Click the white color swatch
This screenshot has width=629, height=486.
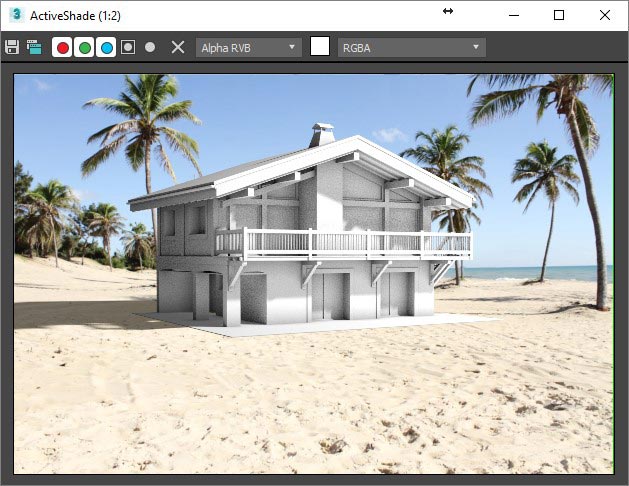[x=320, y=47]
